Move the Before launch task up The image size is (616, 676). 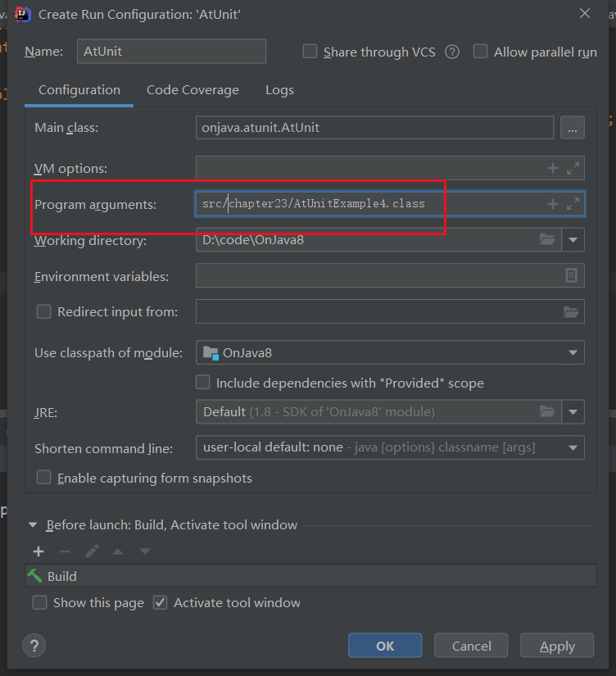(118, 551)
